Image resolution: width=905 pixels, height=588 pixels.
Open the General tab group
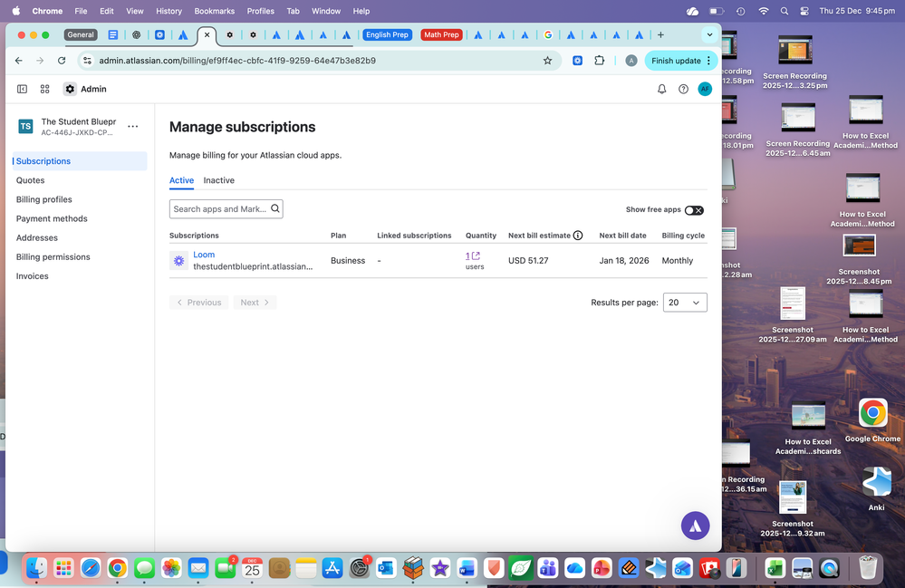click(x=81, y=34)
